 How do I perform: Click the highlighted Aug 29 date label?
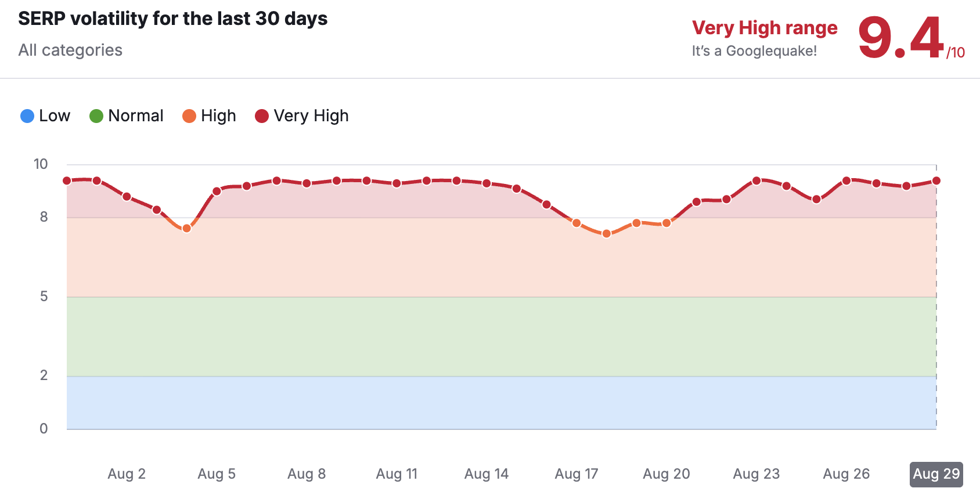(x=936, y=474)
